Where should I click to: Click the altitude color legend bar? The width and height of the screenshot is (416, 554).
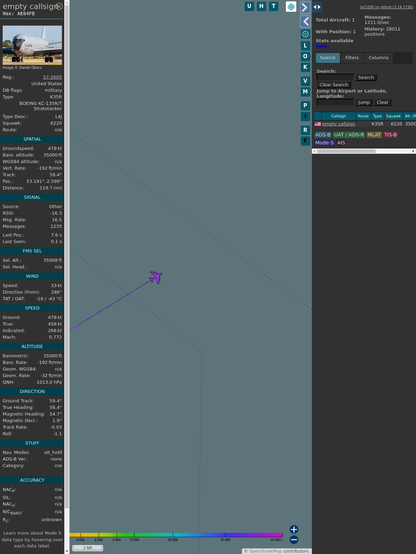(x=176, y=535)
